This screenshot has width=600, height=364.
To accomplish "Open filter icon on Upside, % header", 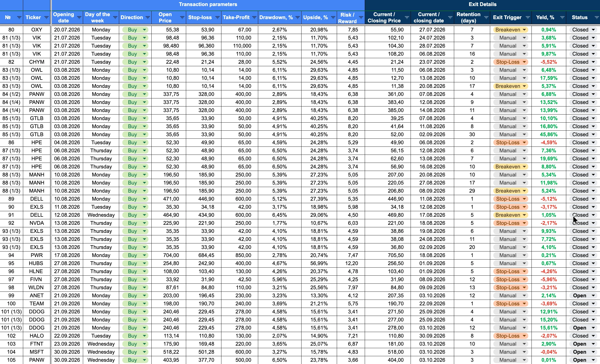I will 333,18.
